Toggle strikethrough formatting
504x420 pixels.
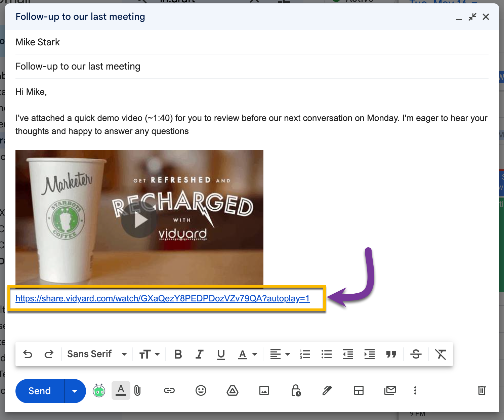coord(416,354)
